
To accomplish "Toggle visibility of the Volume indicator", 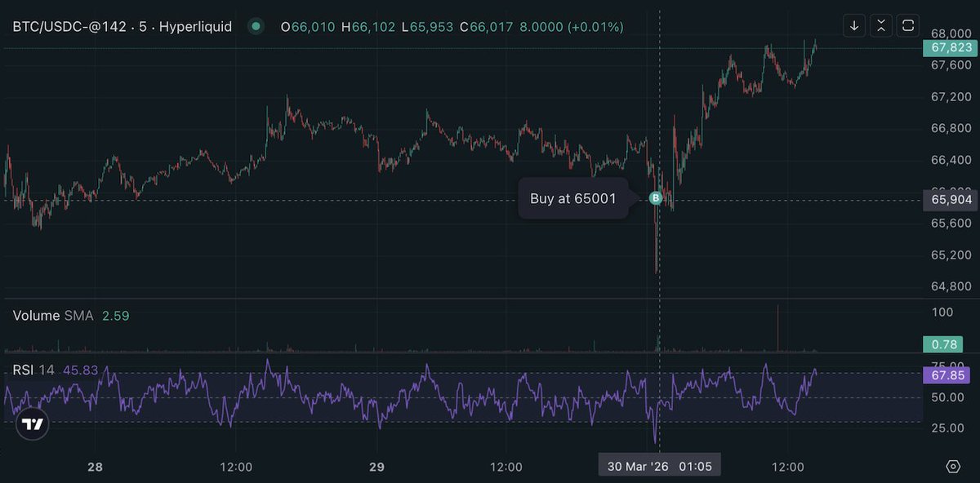I will tap(36, 315).
